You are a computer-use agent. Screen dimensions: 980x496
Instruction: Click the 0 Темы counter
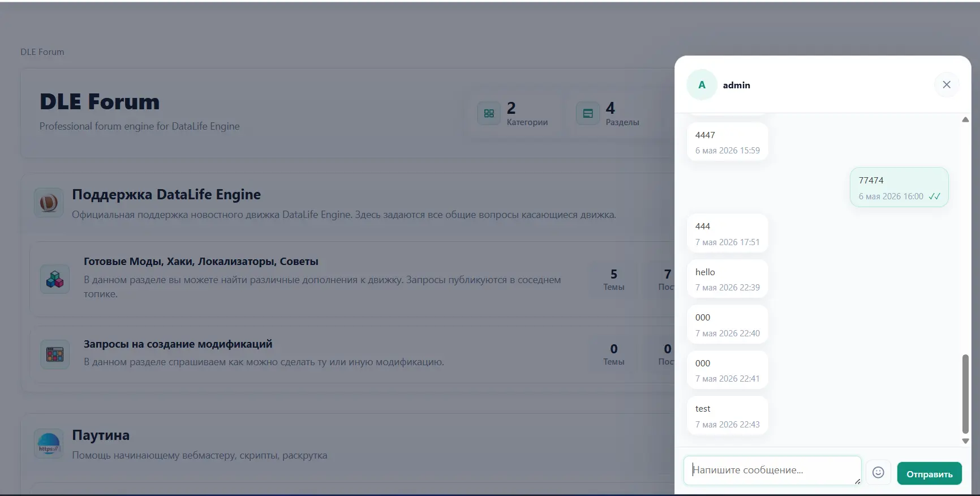(x=614, y=354)
